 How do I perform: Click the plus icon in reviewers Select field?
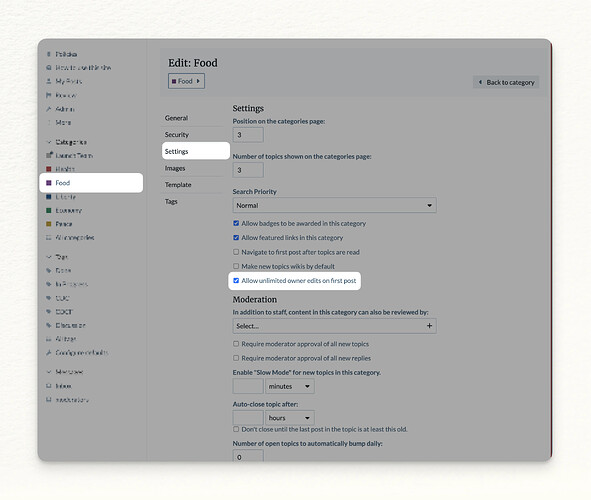[429, 326]
